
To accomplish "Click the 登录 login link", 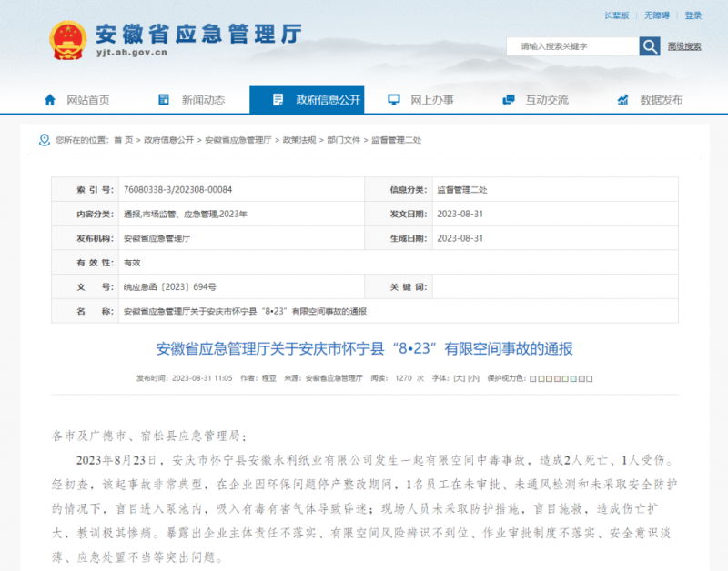I will click(x=693, y=15).
